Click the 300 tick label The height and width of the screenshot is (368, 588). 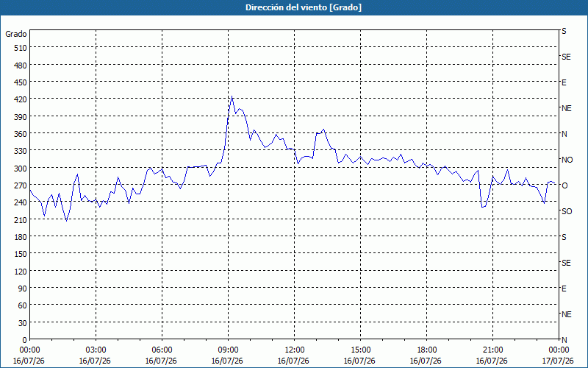pos(21,169)
